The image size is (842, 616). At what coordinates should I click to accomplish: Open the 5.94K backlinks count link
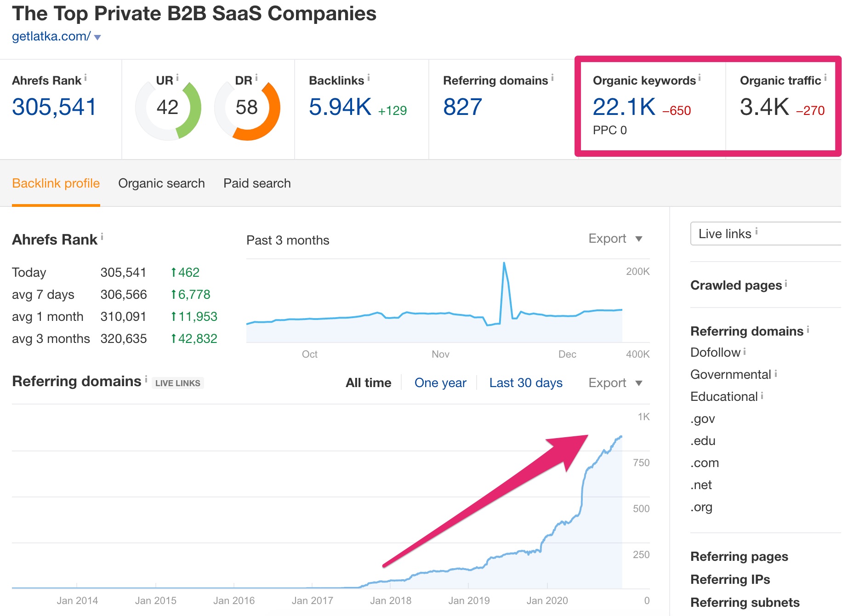click(x=340, y=107)
